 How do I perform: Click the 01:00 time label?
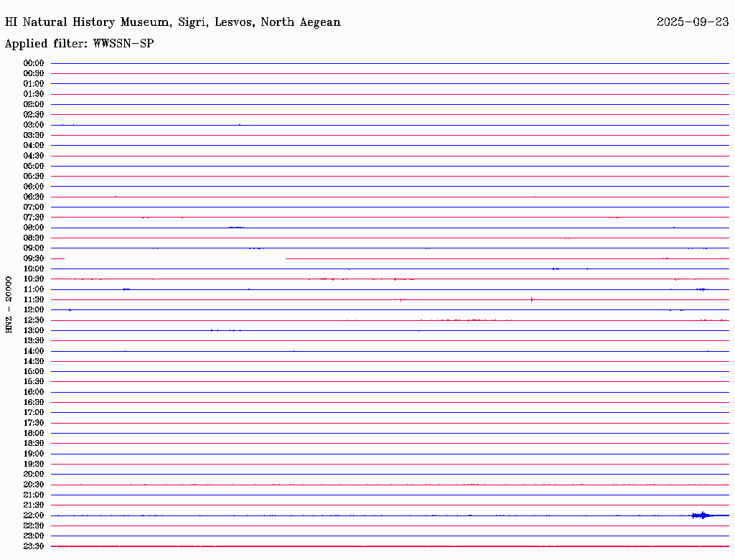34,84
